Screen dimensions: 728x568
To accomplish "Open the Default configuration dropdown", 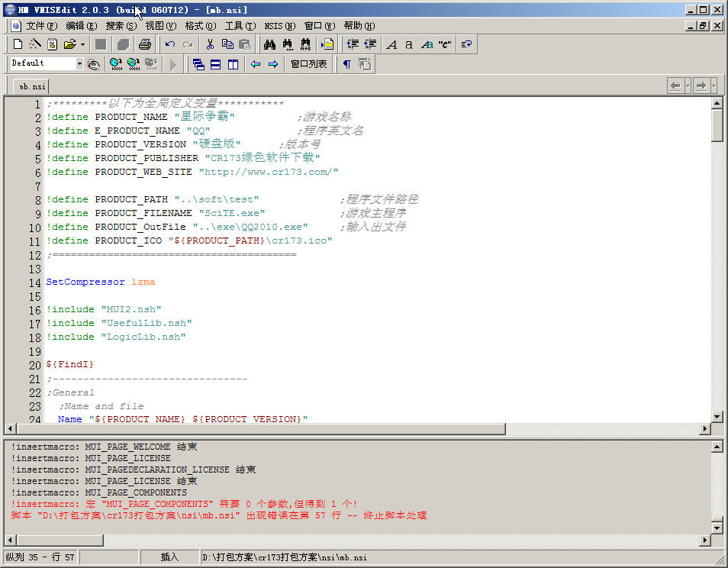I will (79, 63).
